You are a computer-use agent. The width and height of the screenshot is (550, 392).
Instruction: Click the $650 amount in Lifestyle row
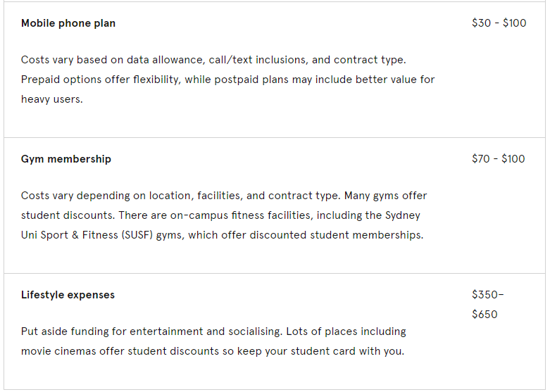click(x=485, y=315)
